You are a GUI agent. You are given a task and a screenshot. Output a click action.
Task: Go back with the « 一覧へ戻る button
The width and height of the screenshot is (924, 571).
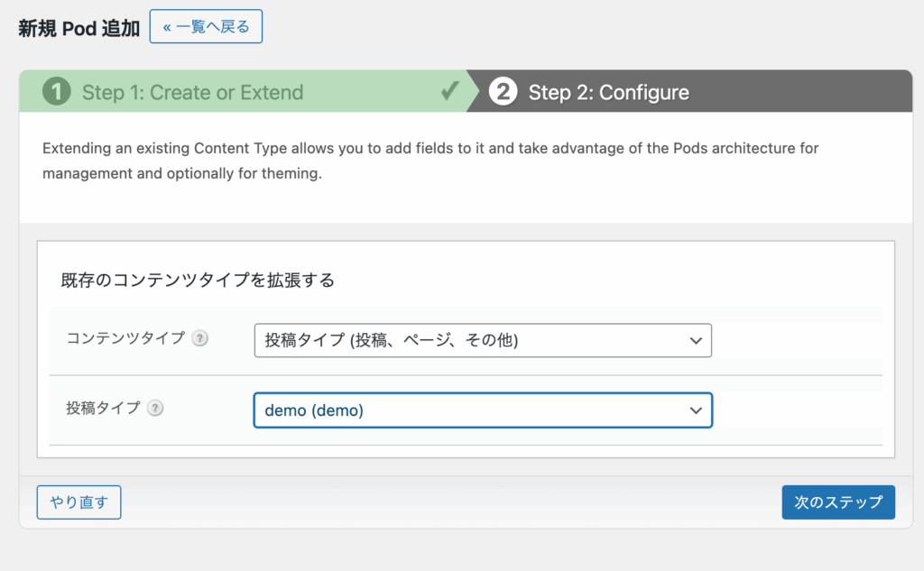pyautogui.click(x=206, y=27)
